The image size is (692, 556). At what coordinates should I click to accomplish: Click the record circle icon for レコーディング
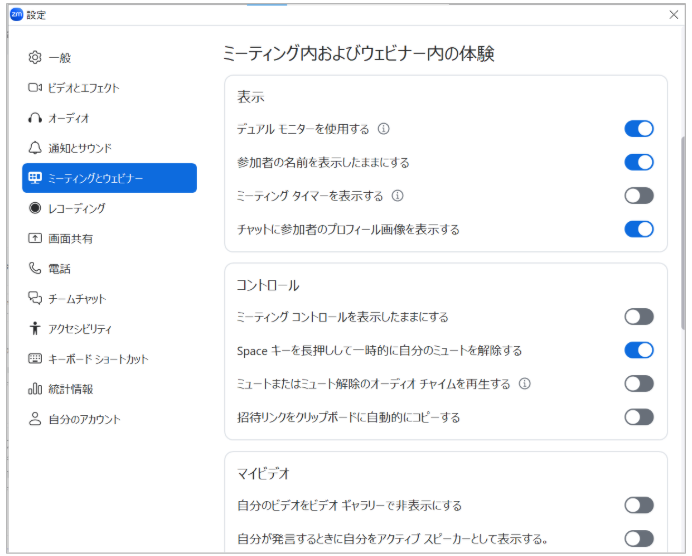pyautogui.click(x=35, y=208)
